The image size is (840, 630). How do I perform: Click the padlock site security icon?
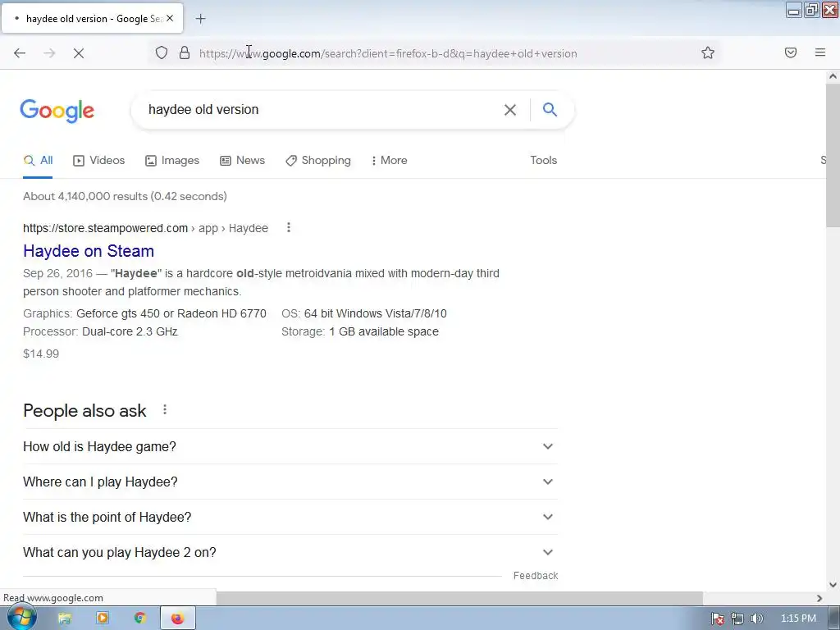pyautogui.click(x=185, y=52)
